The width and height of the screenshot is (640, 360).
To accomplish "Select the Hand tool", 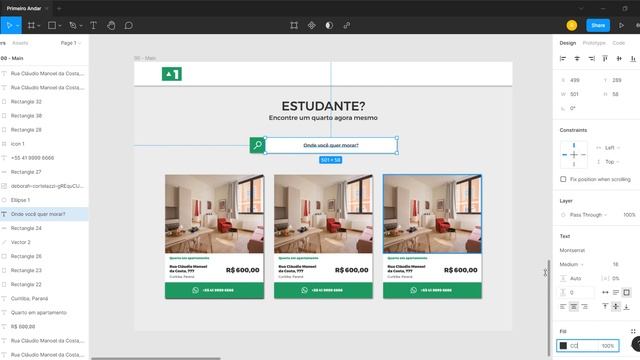I will 111,25.
